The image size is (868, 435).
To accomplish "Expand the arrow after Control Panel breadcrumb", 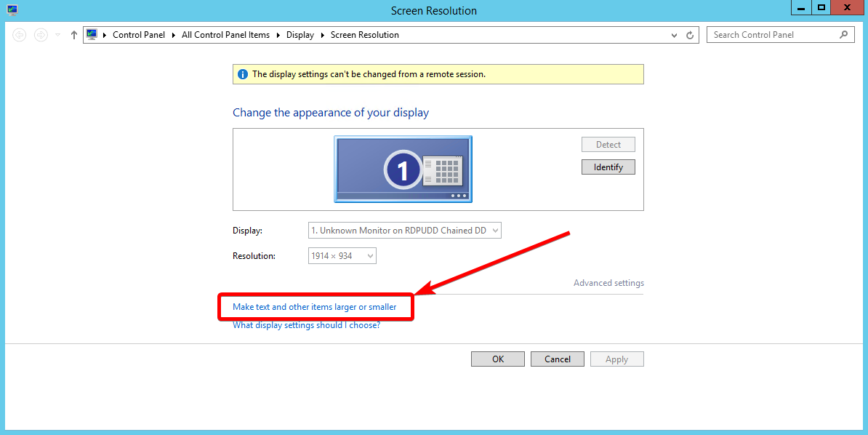I will pos(174,35).
